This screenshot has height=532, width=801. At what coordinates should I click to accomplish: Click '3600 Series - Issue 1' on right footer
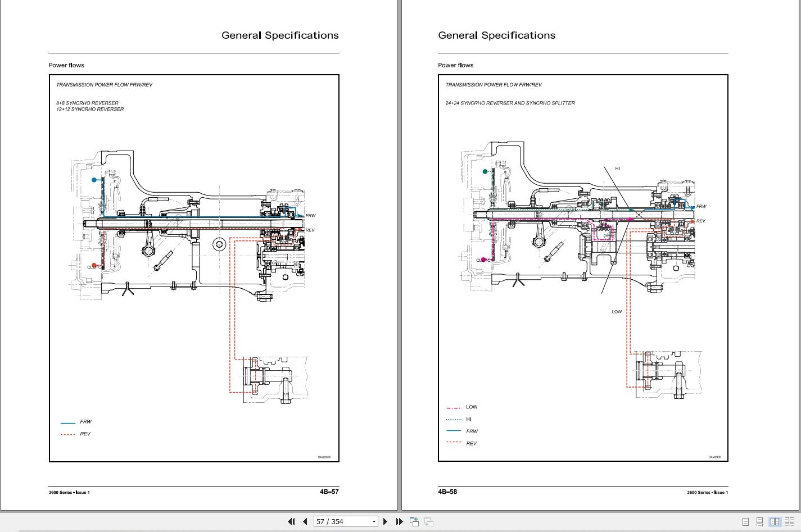(707, 493)
